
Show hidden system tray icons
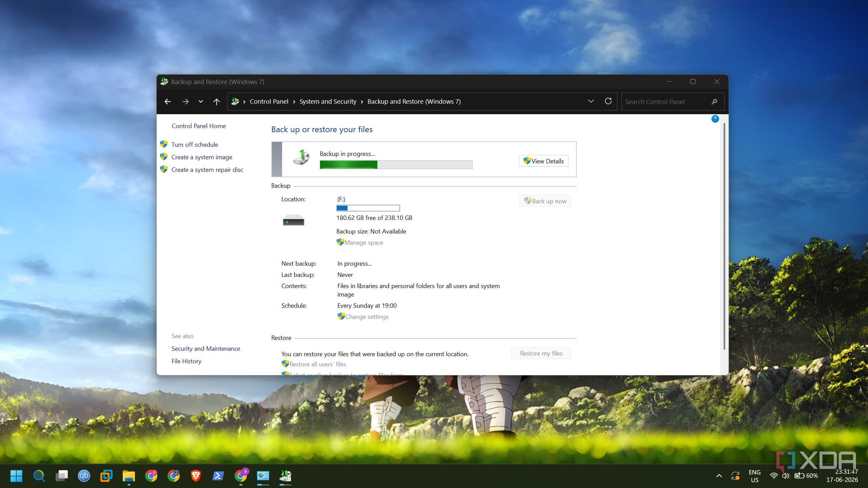coord(719,476)
